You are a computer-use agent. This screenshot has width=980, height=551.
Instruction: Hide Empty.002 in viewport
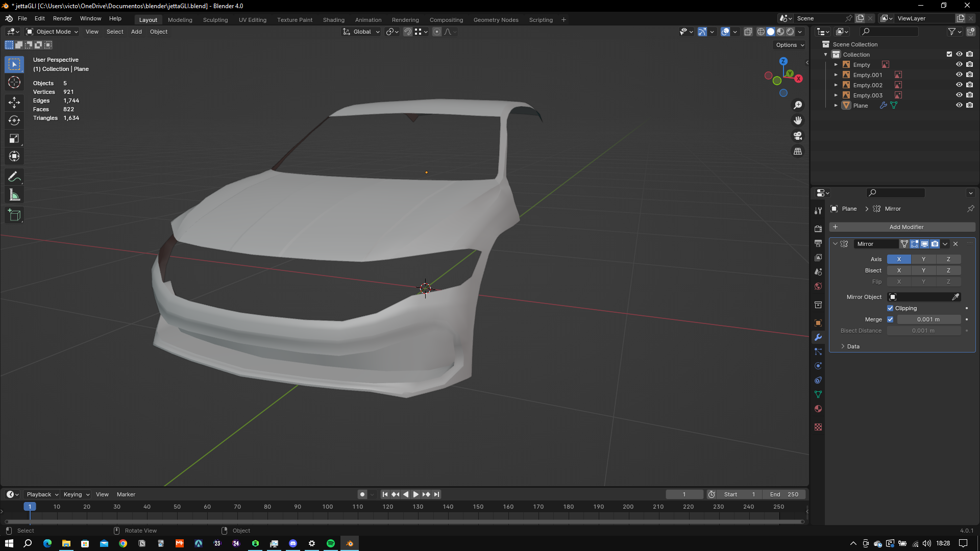[x=959, y=85]
